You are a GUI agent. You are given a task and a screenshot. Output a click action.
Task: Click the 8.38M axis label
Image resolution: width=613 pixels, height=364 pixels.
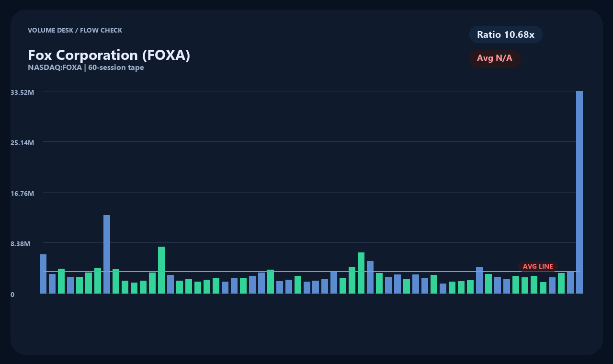[x=21, y=244]
